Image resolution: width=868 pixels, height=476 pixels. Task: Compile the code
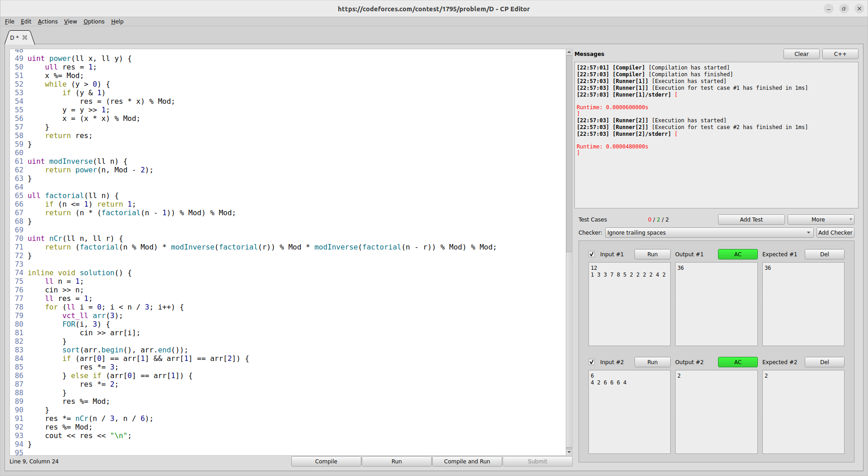click(x=326, y=461)
